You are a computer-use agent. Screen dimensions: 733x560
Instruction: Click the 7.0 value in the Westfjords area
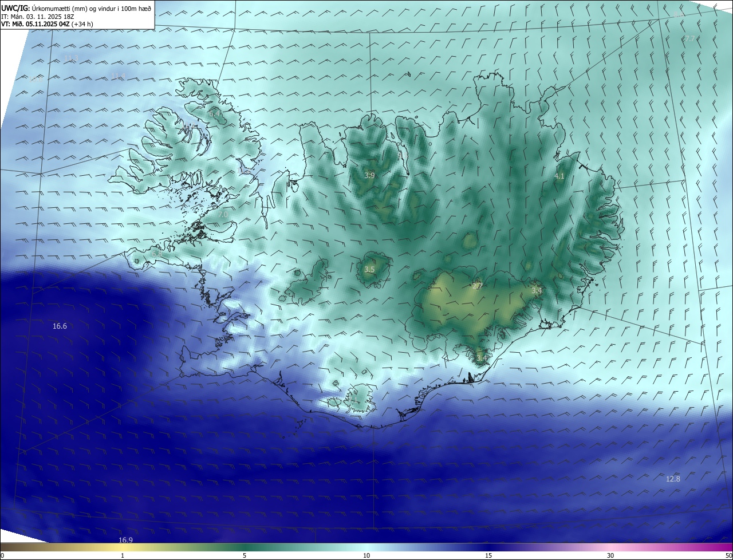[223, 214]
